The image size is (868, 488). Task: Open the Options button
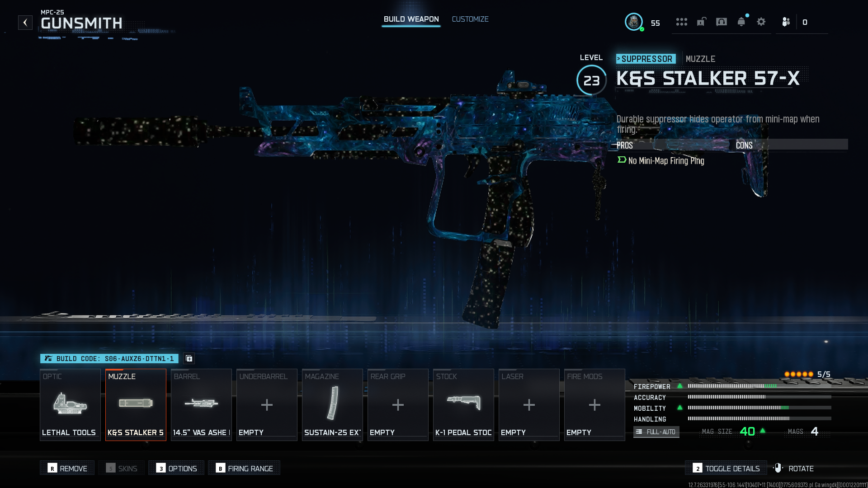point(176,468)
